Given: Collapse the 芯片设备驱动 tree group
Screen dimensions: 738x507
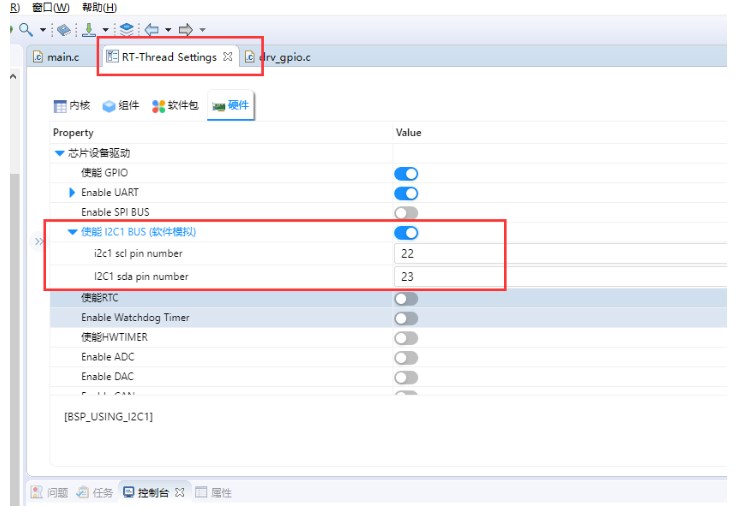Looking at the screenshot, I should click(59, 153).
